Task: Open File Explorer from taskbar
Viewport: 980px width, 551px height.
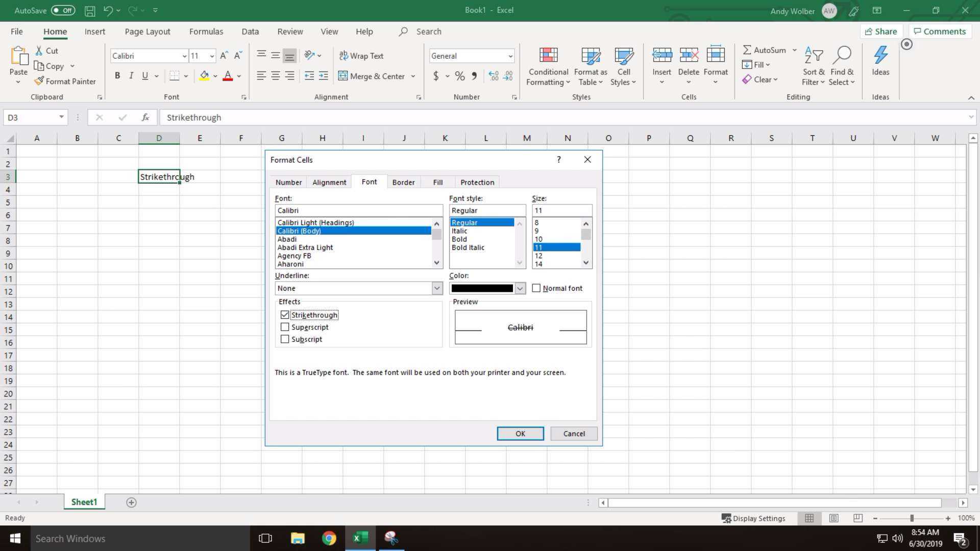Action: click(x=298, y=538)
